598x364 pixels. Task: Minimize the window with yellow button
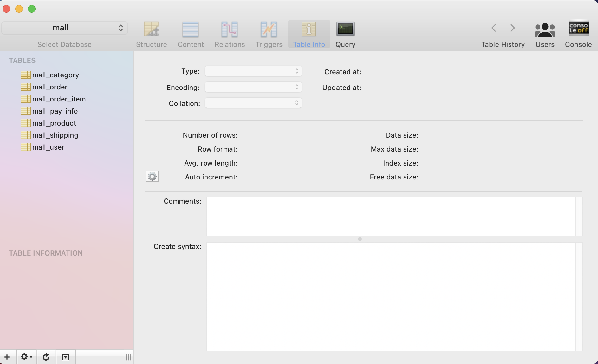point(19,9)
